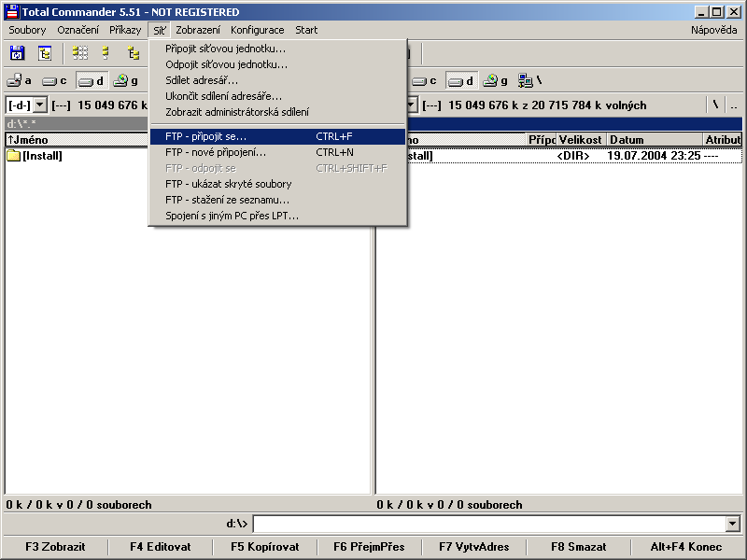Expand the command line history dropdown

click(x=734, y=524)
